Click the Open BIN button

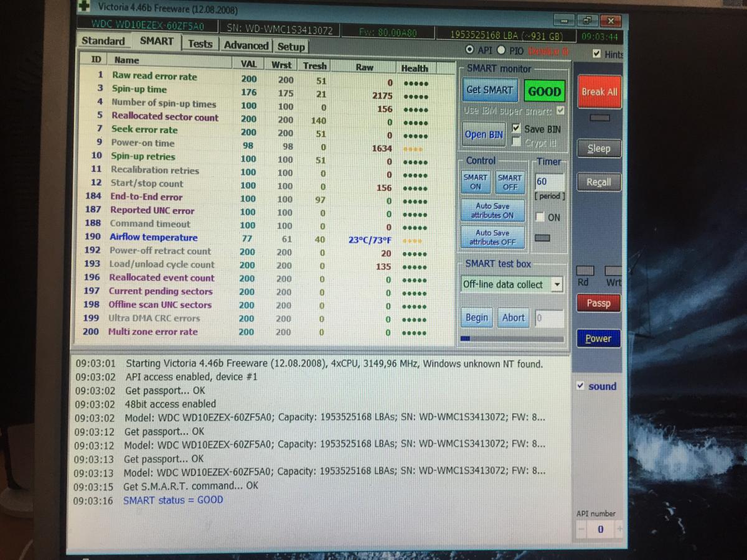tap(484, 134)
